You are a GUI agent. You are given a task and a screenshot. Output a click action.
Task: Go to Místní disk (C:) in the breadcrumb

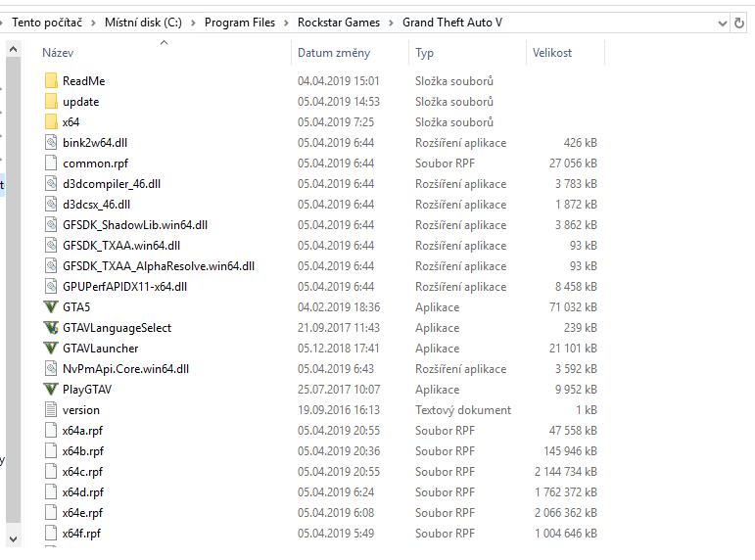point(144,23)
